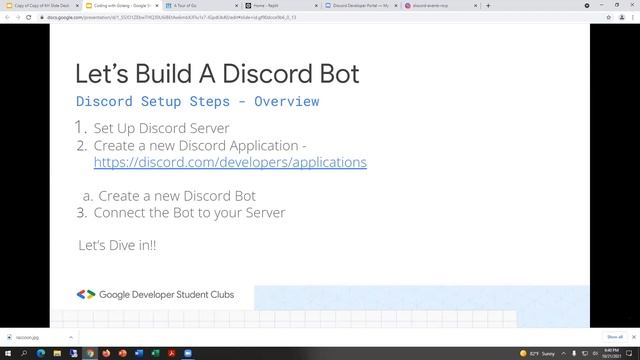
Task: Switch to the discord-events tab
Action: tap(440, 6)
